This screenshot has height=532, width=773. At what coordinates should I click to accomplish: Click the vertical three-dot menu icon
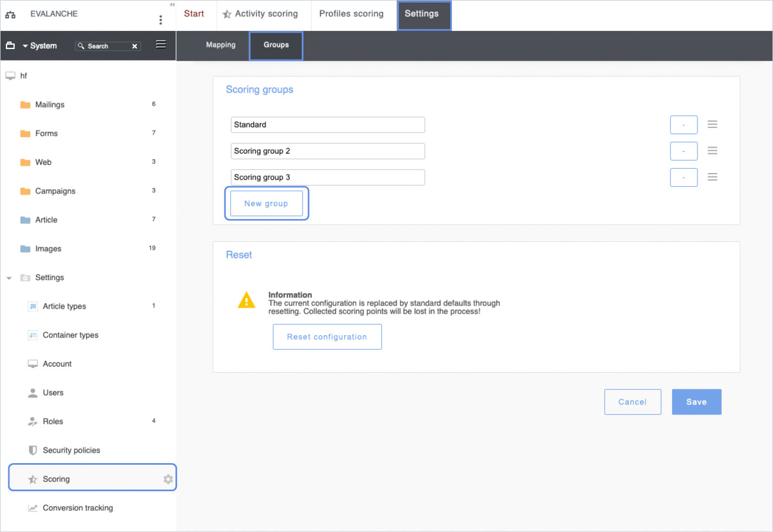tap(161, 20)
